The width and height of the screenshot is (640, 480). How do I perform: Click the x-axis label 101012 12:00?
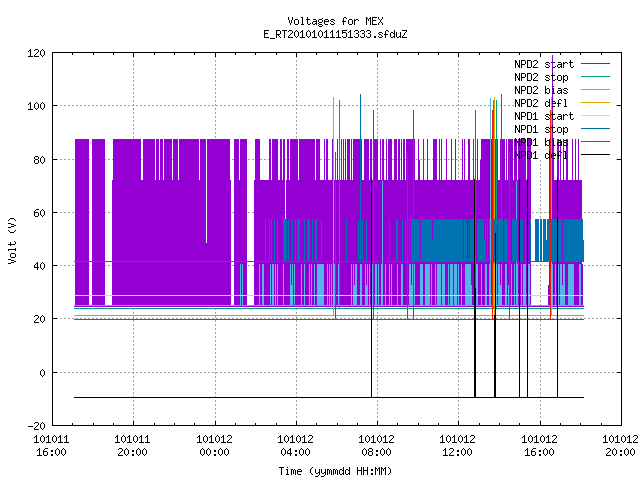click(458, 446)
